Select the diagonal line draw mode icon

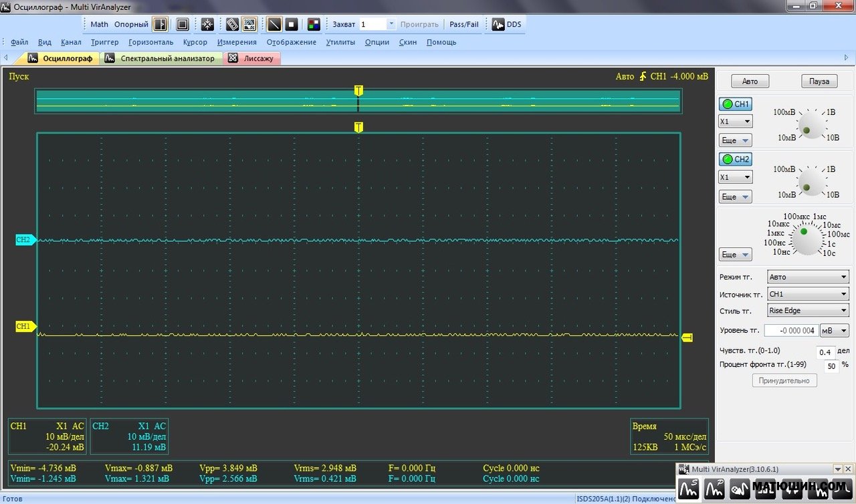pos(274,25)
